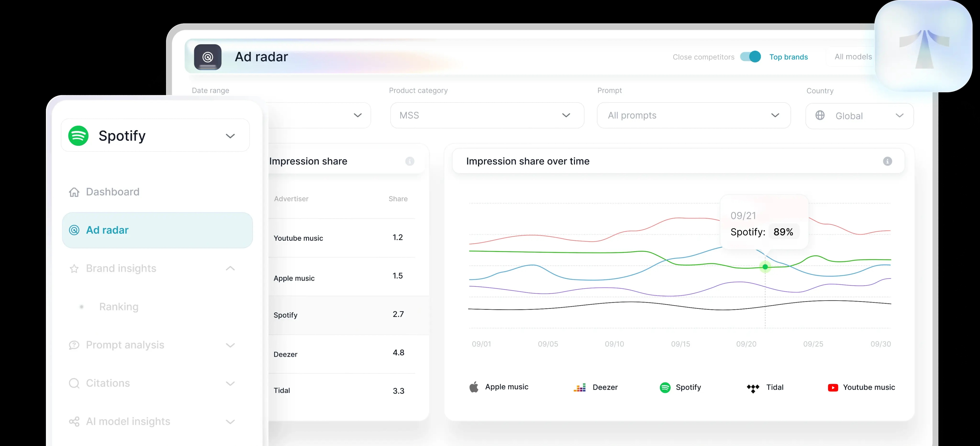Click the 09/30 axis label

tap(881, 344)
